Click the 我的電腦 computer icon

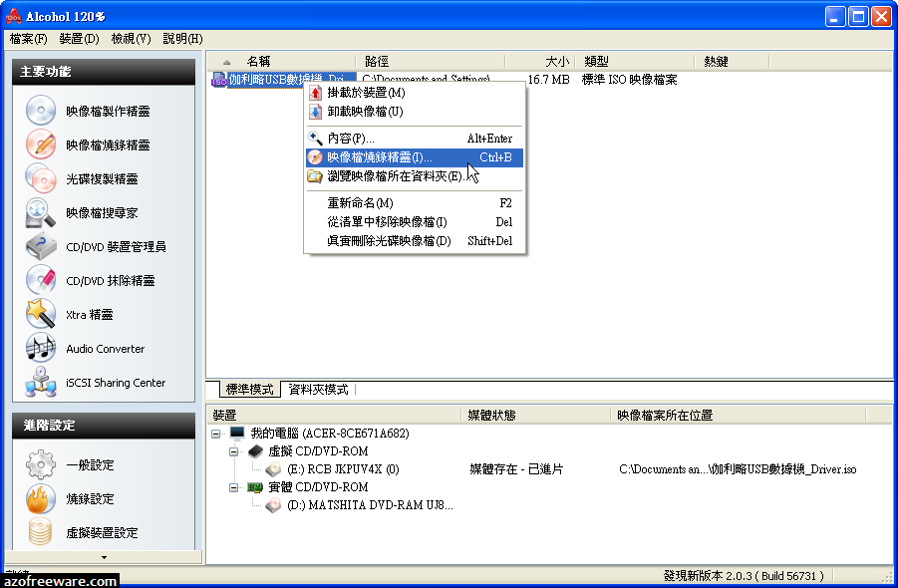pos(237,433)
